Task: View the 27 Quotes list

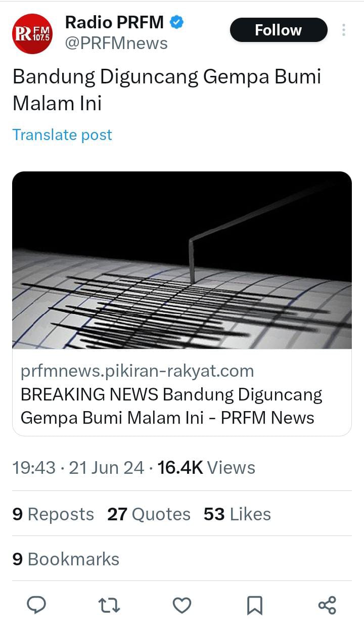Action: [x=149, y=514]
